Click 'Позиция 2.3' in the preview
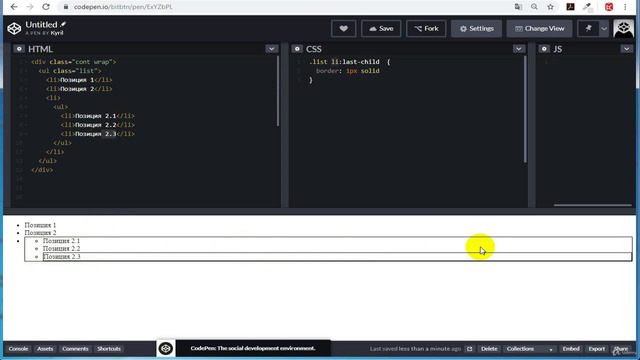Screen dimensions: 640x360 [x=62, y=257]
